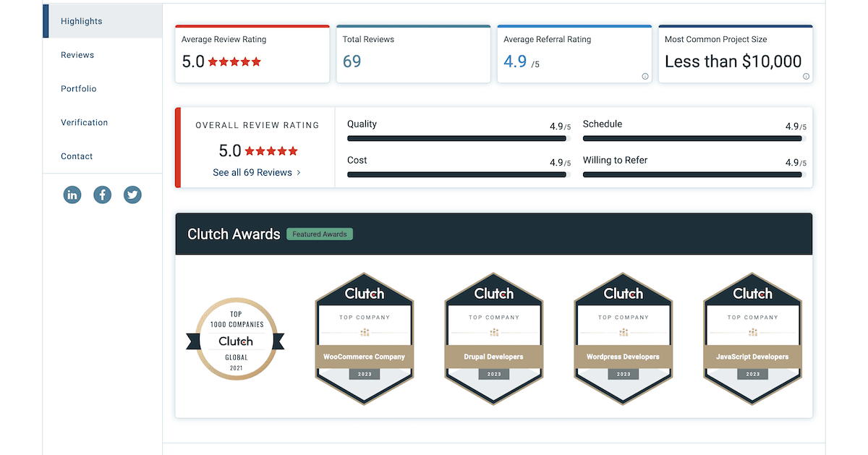Open the Wordpress Developers 2023 award badge

coord(623,339)
